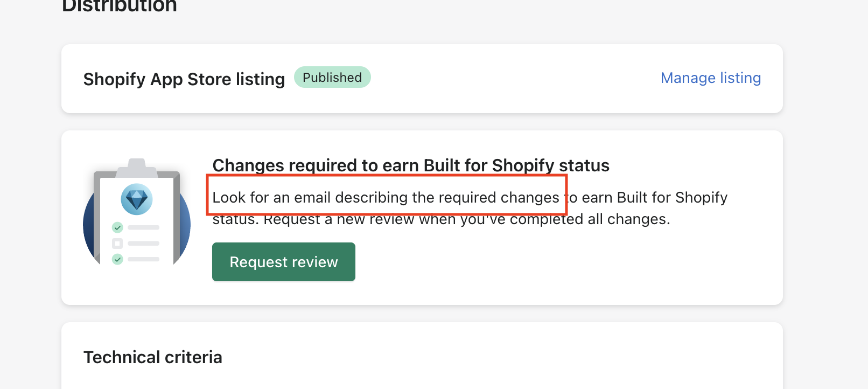
Task: Click the highlighted 'Look for an email' text
Action: [x=386, y=198]
